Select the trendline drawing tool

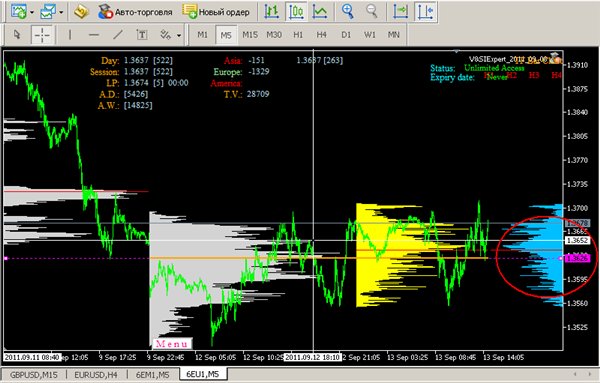pyautogui.click(x=118, y=35)
